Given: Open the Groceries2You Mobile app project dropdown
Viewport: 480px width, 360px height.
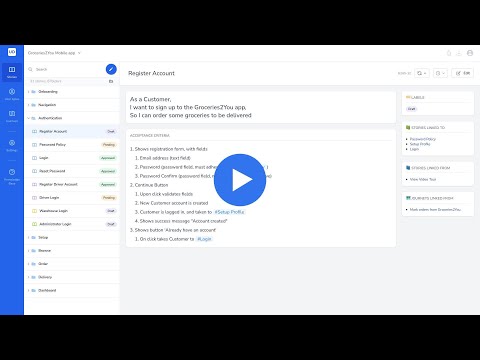Looking at the screenshot, I should [54, 53].
